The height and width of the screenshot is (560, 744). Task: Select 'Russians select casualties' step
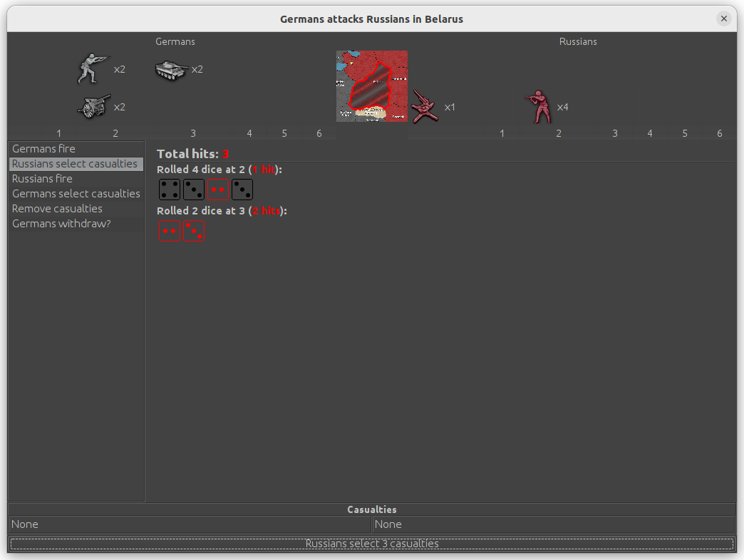(x=75, y=164)
